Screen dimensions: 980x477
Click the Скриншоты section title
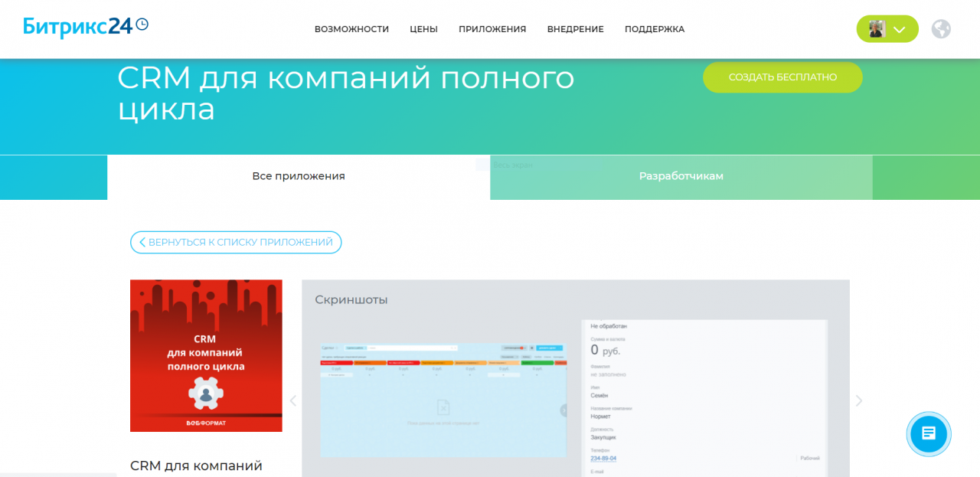[351, 299]
